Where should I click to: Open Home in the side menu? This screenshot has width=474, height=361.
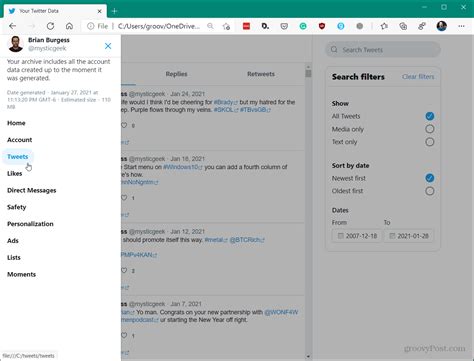click(x=16, y=123)
